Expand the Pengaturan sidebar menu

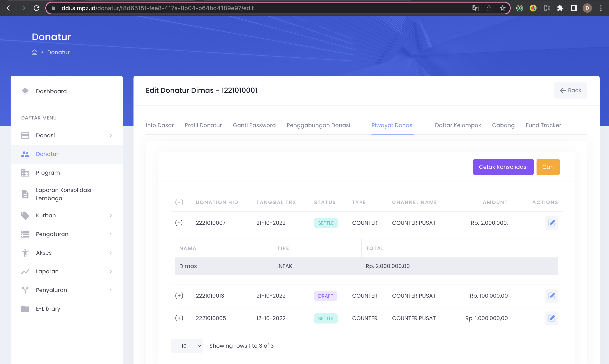pos(67,234)
